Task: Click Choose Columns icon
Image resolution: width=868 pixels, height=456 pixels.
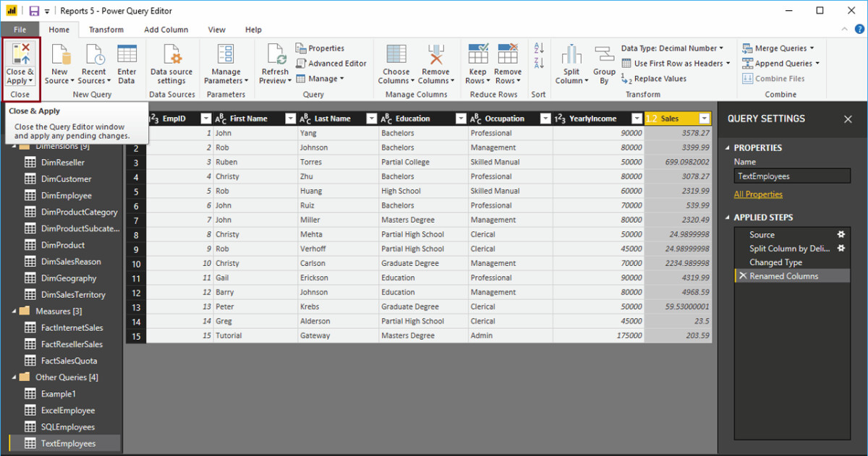Action: tap(396, 54)
